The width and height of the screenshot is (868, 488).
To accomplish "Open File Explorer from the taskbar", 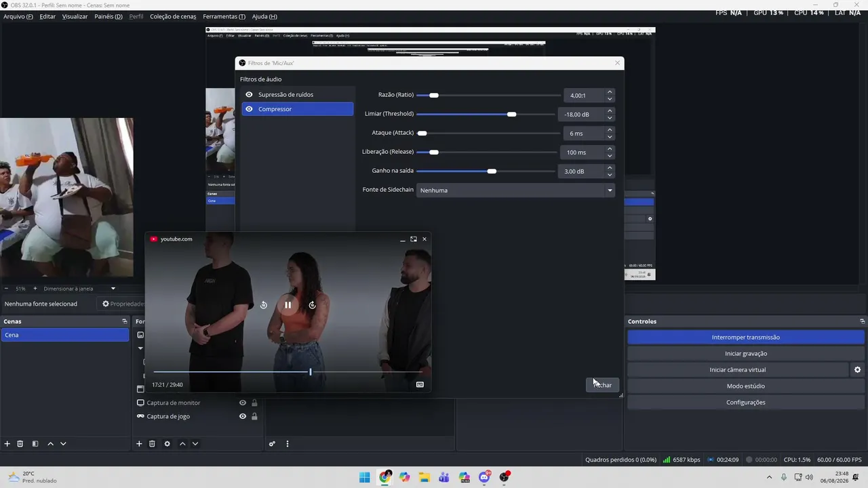I will (x=425, y=477).
